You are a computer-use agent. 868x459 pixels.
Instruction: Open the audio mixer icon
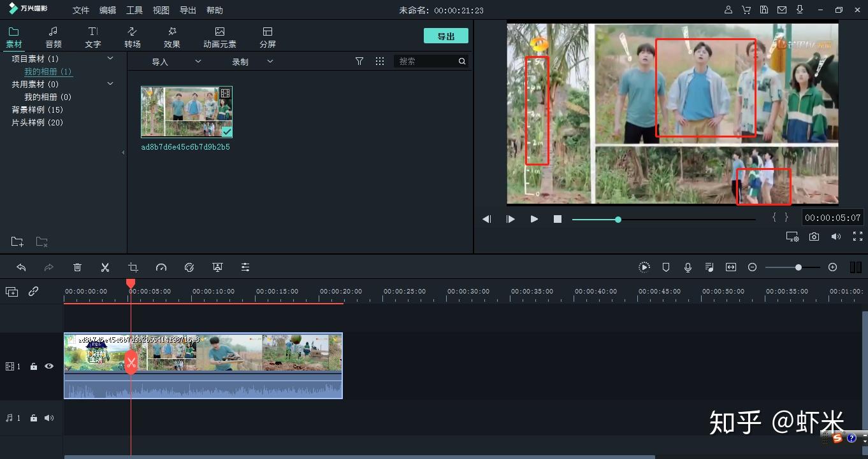point(709,267)
